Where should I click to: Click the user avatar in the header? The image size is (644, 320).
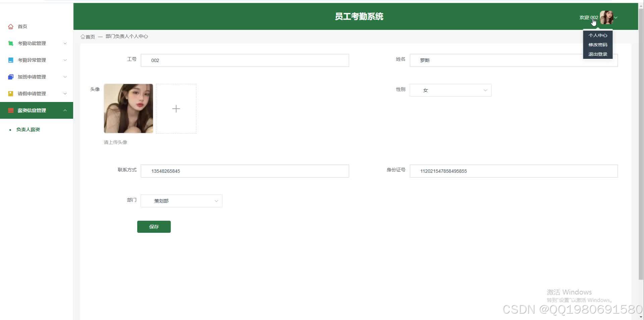pyautogui.click(x=607, y=17)
